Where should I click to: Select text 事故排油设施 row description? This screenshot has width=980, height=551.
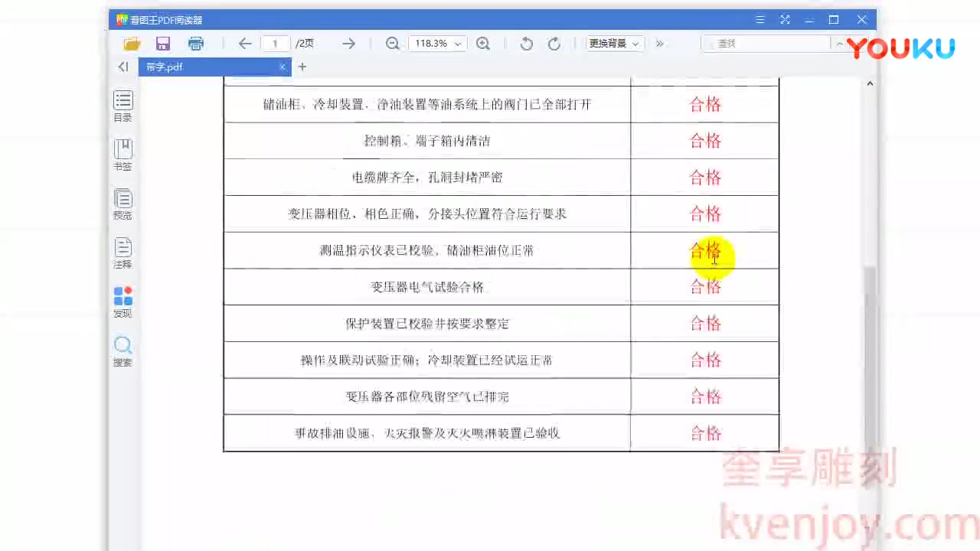427,433
